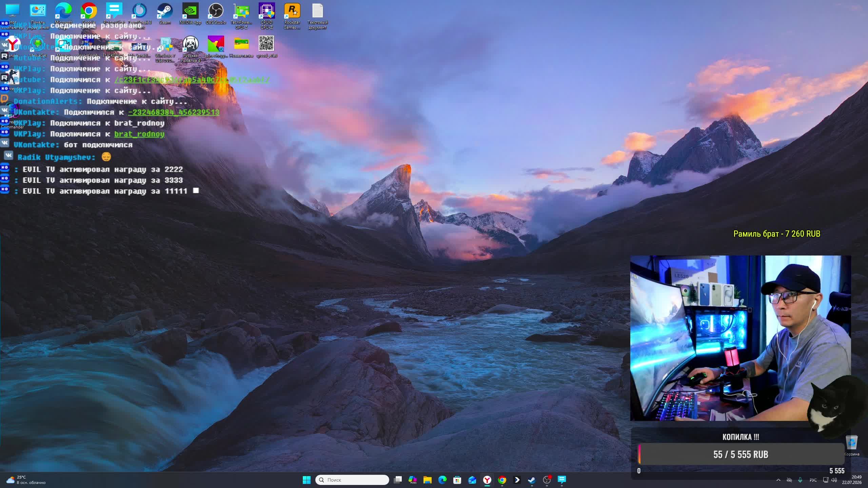Screen dimensions: 868x488
Task: Open the CPUID CPU-Z desktop icon
Action: tap(267, 16)
